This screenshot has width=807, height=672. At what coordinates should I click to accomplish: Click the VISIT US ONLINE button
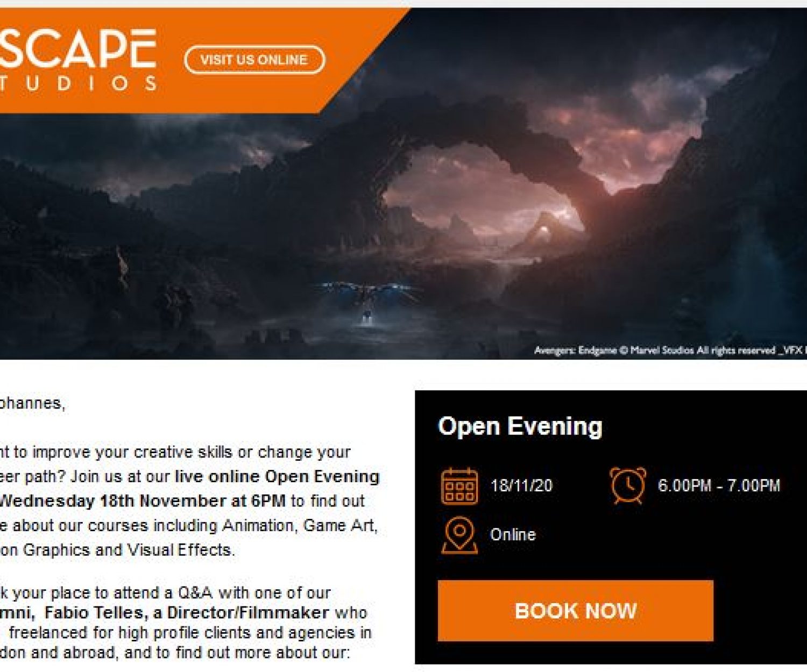[254, 60]
